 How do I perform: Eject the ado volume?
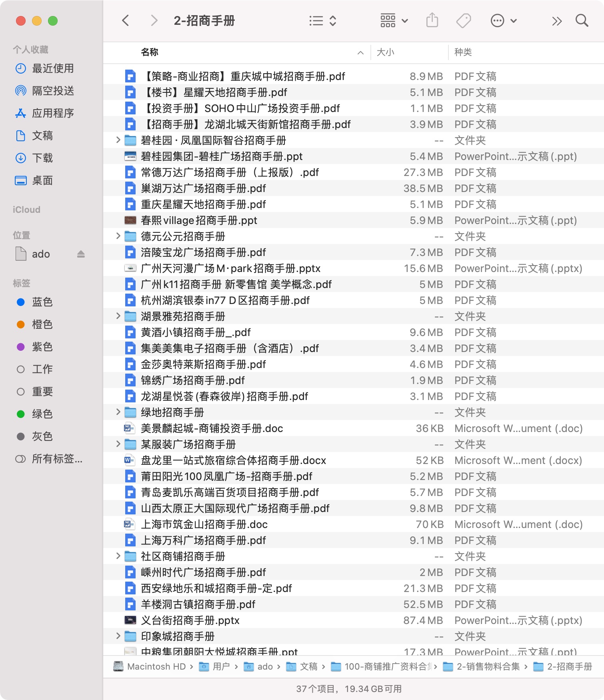(81, 254)
